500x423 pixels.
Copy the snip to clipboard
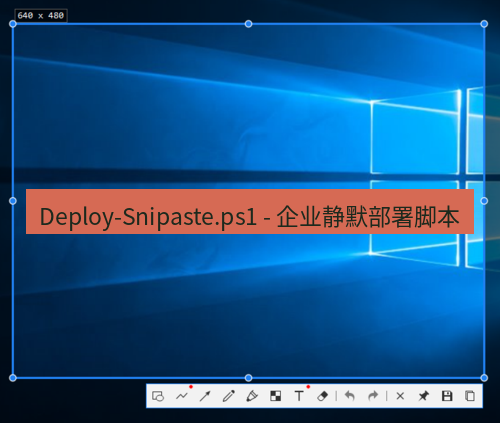coord(470,396)
